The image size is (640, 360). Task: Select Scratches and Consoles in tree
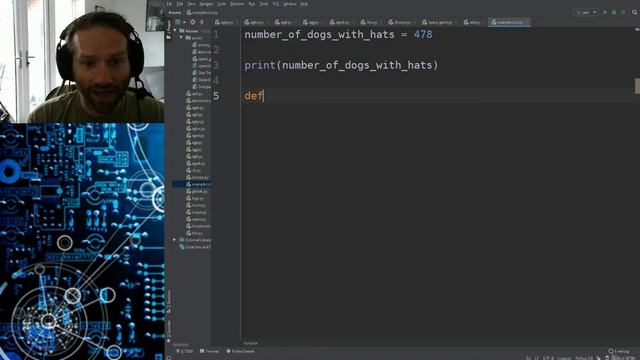(x=195, y=247)
